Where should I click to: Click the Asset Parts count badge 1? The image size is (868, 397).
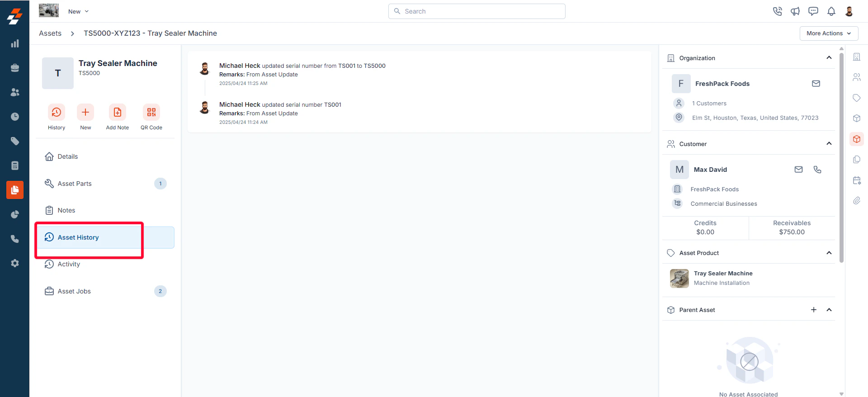click(x=160, y=184)
